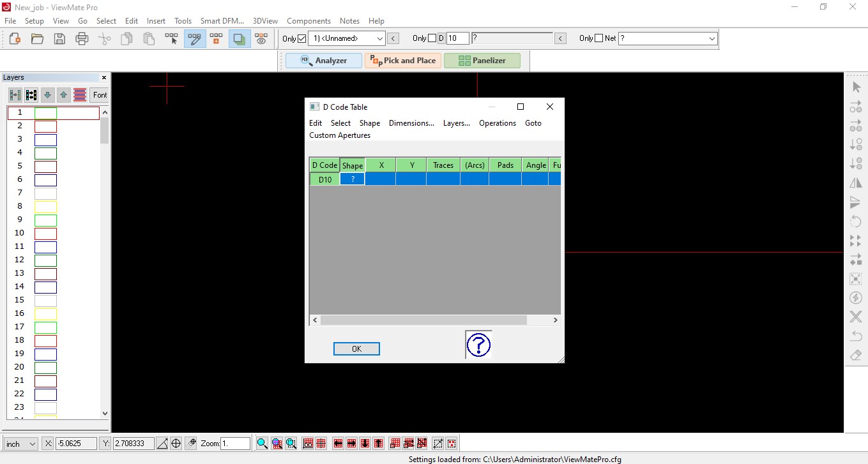Click the move layer down arrow icon
Viewport: 868px width, 464px height.
pos(47,95)
